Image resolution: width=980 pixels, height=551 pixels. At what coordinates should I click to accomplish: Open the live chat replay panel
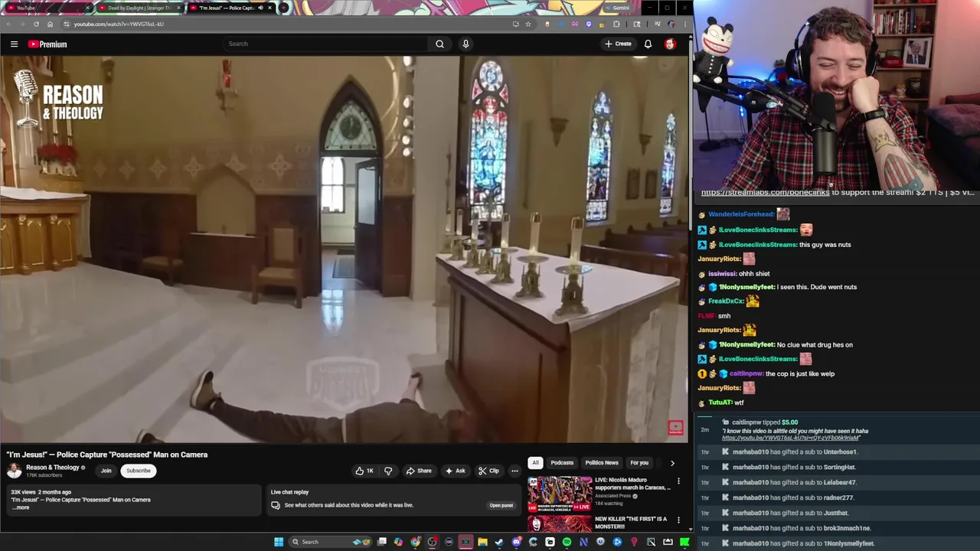coord(501,505)
